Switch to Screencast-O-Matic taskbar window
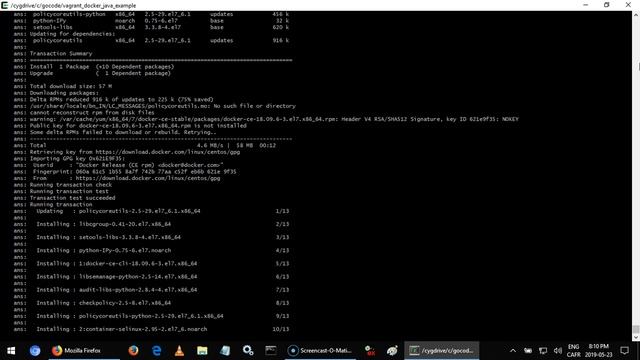The height and width of the screenshot is (360, 640). (320, 351)
